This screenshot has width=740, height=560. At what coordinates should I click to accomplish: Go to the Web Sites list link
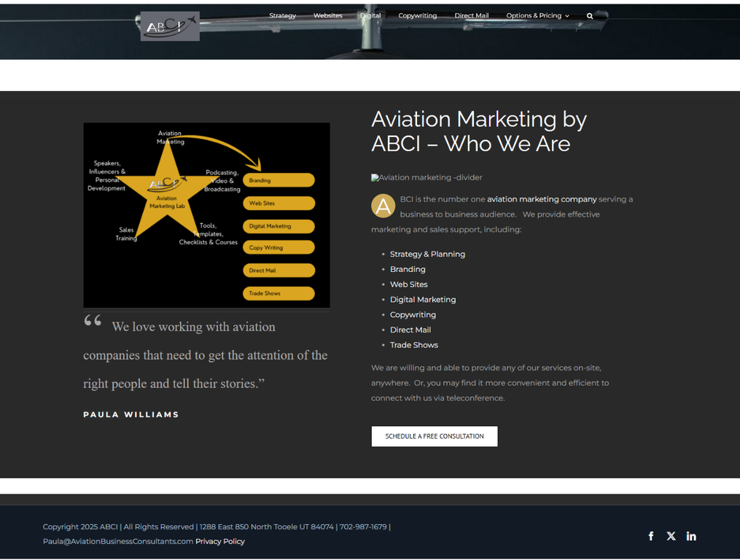[x=409, y=284]
